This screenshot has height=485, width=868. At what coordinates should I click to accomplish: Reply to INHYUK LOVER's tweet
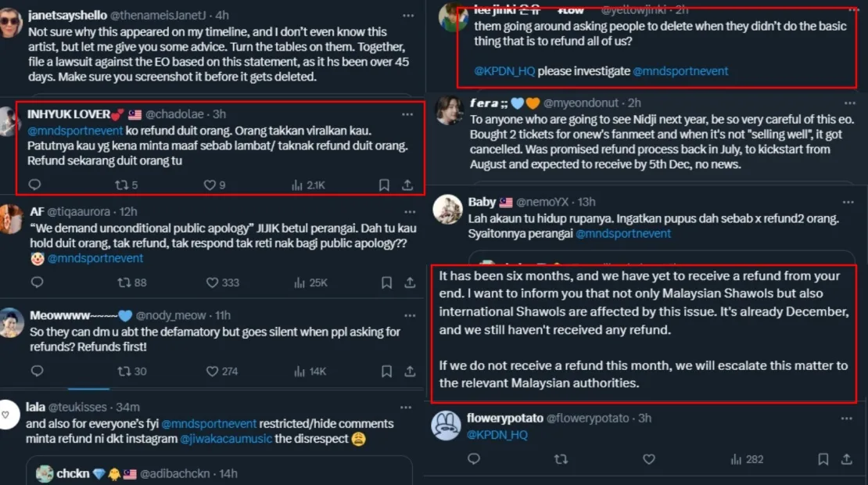point(34,185)
